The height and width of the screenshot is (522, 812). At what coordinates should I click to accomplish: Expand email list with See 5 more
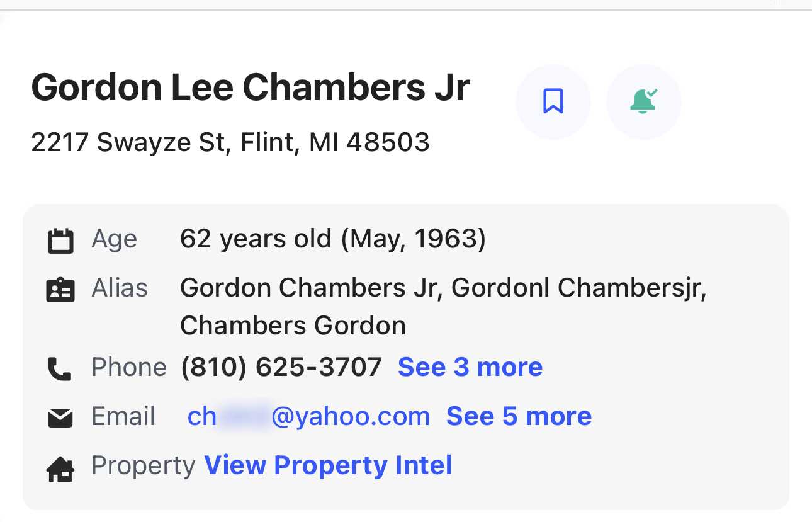(519, 416)
